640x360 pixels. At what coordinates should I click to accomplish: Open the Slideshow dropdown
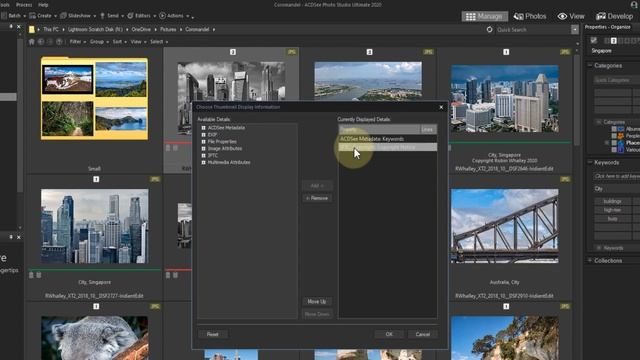[x=78, y=16]
